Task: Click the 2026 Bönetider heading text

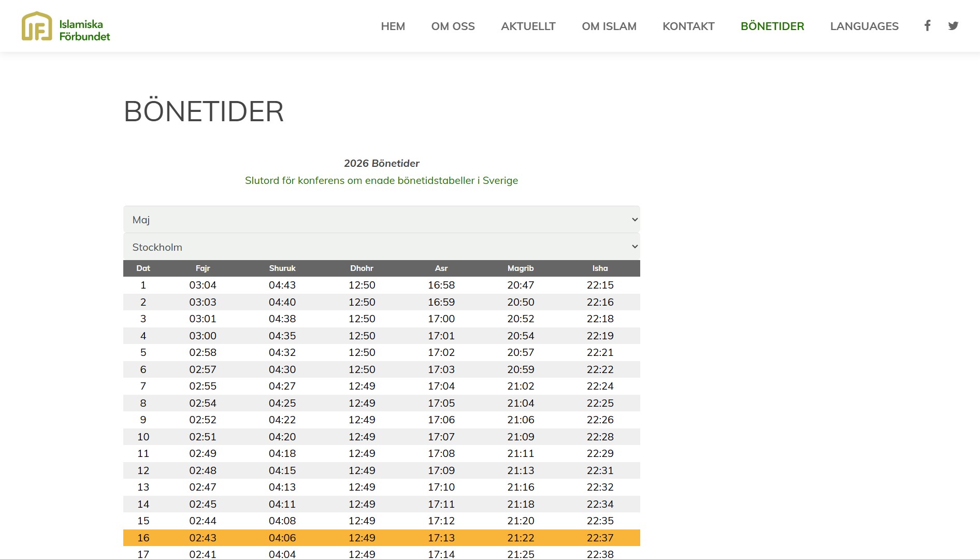Action: (382, 163)
